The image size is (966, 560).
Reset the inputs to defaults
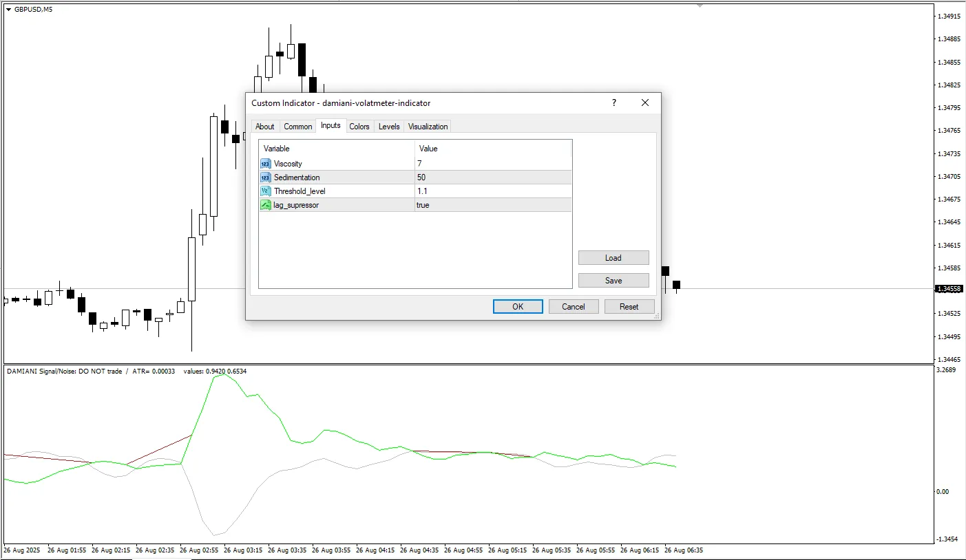[629, 307]
